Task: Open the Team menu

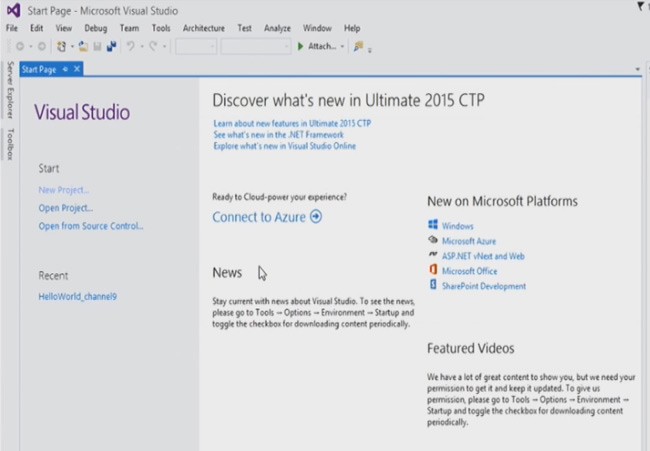Action: [129, 28]
